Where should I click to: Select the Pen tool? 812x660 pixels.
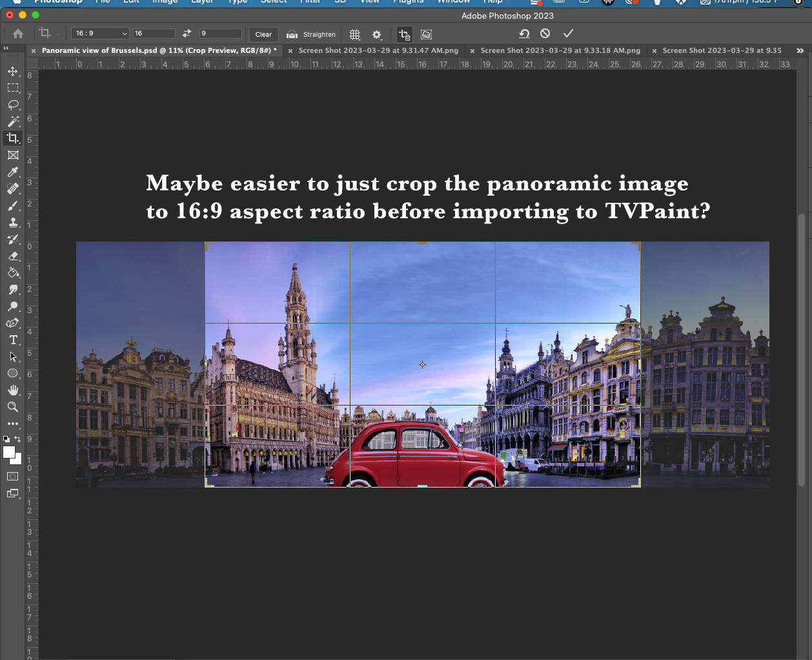13,323
